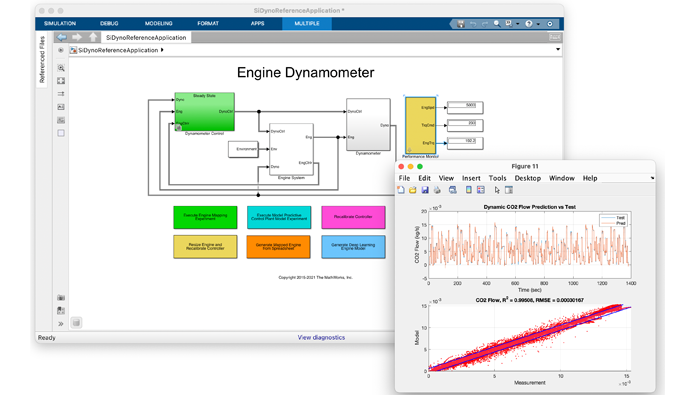Click the annotation icon below the image icon
Screen dimensions: 695x395
click(x=61, y=120)
